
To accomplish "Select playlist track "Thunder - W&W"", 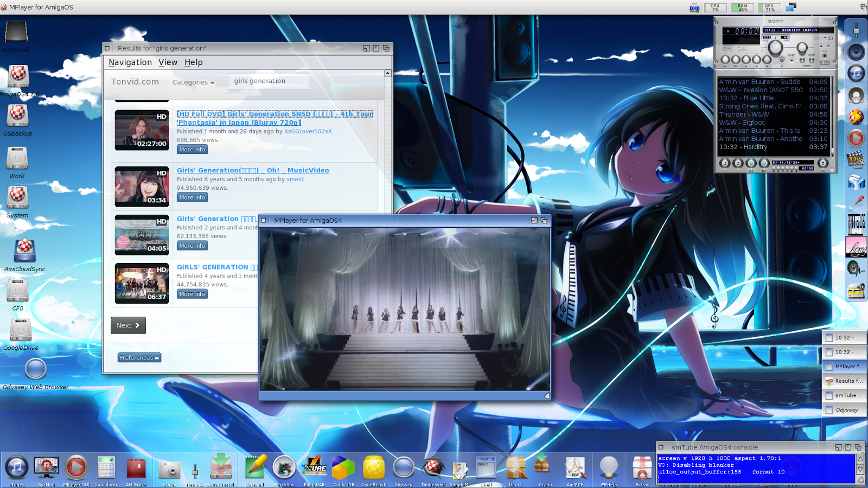I will tap(773, 114).
